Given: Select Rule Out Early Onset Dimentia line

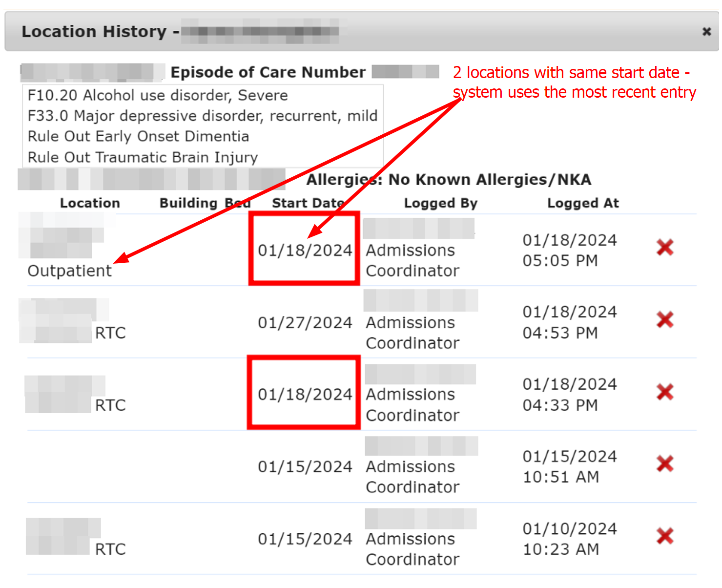Looking at the screenshot, I should click(138, 136).
